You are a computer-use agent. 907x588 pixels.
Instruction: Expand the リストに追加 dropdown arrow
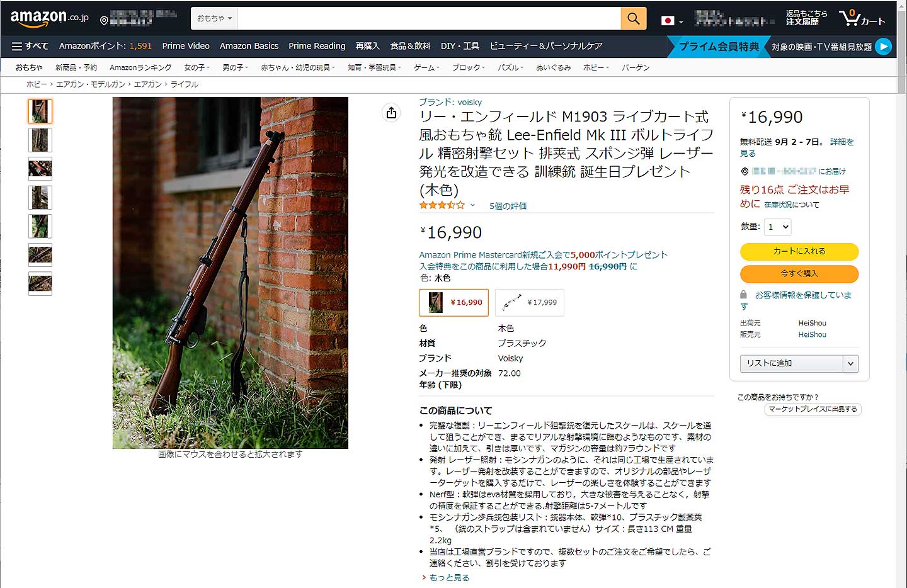(x=850, y=363)
